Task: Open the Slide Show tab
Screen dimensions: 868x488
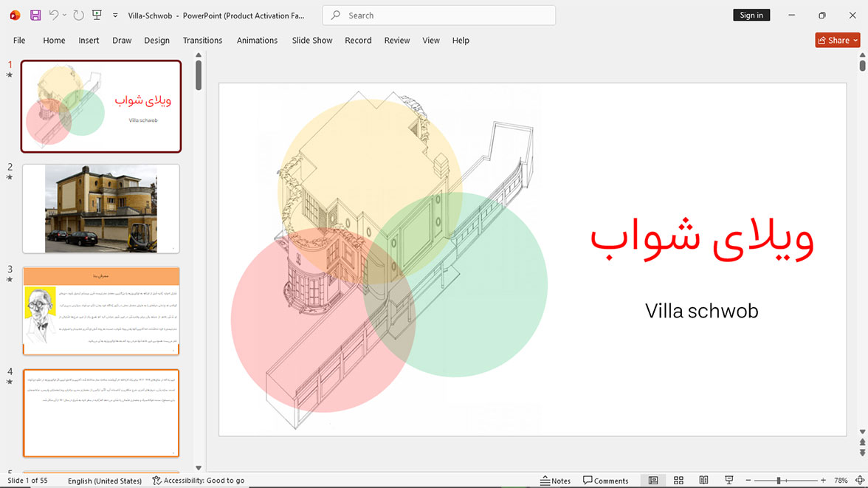Action: (312, 41)
